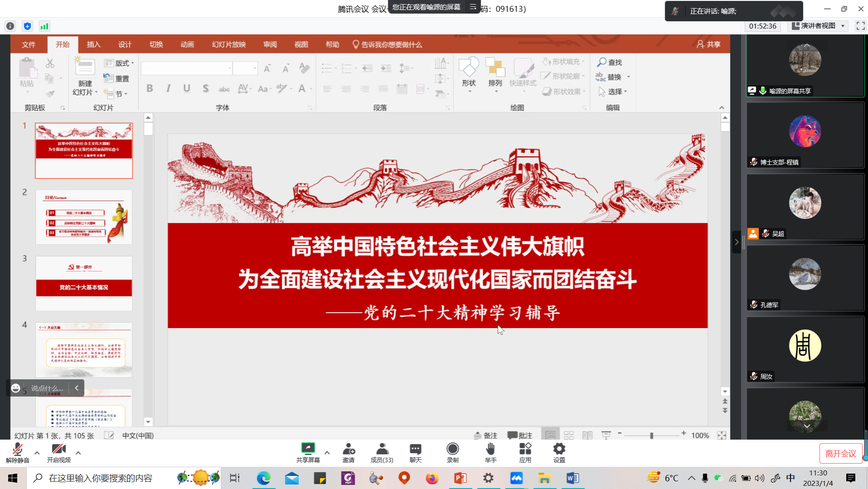Viewport: 868px width, 489px height.
Task: Expand the video options arrow beside camera
Action: point(78,453)
